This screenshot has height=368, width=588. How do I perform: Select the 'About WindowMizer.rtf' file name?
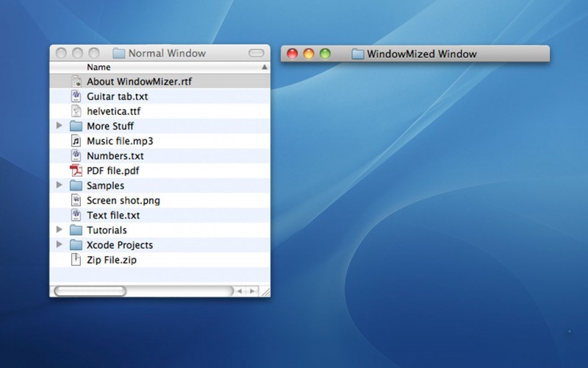pyautogui.click(x=140, y=82)
